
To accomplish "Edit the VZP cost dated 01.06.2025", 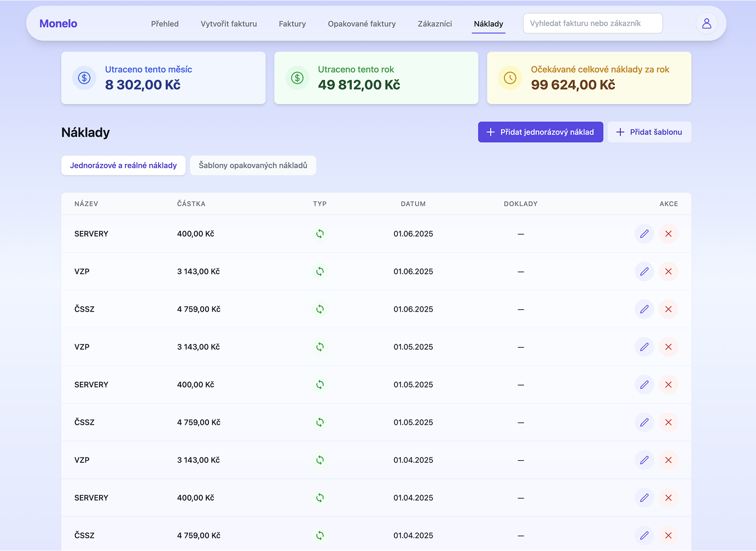I will click(x=644, y=272).
